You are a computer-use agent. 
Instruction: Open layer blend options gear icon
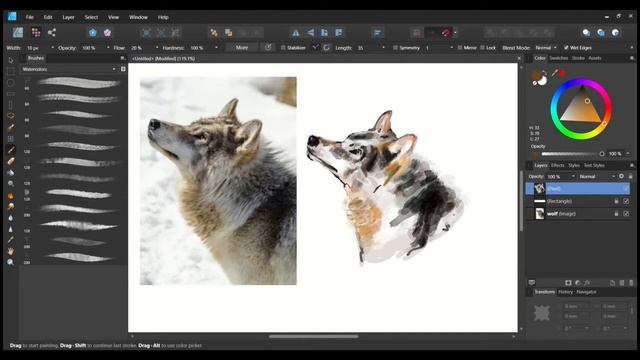point(621,176)
